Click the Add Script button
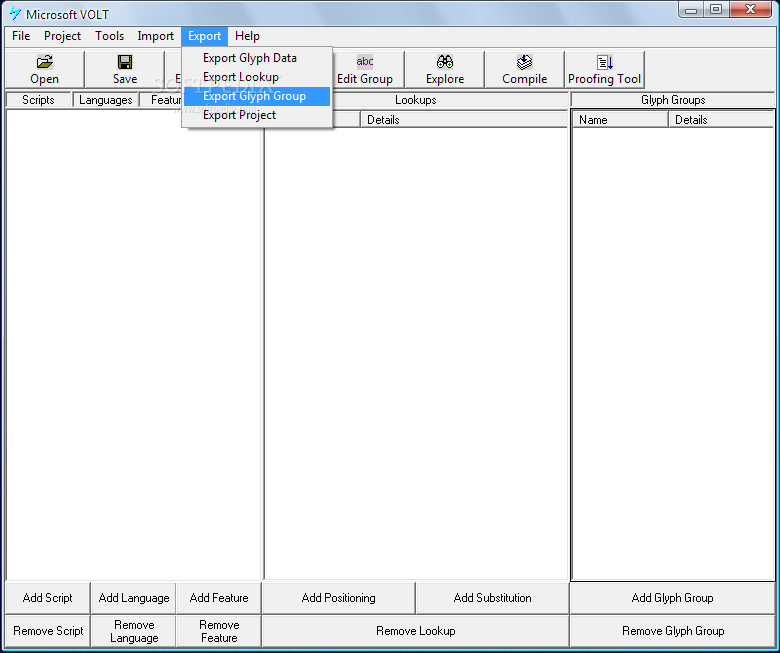The height and width of the screenshot is (653, 780). [x=48, y=598]
